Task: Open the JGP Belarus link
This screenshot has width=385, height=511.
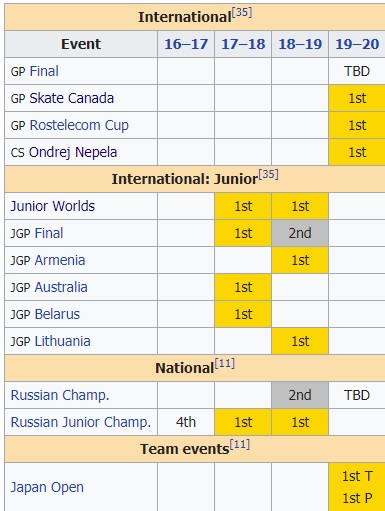Action: [57, 314]
